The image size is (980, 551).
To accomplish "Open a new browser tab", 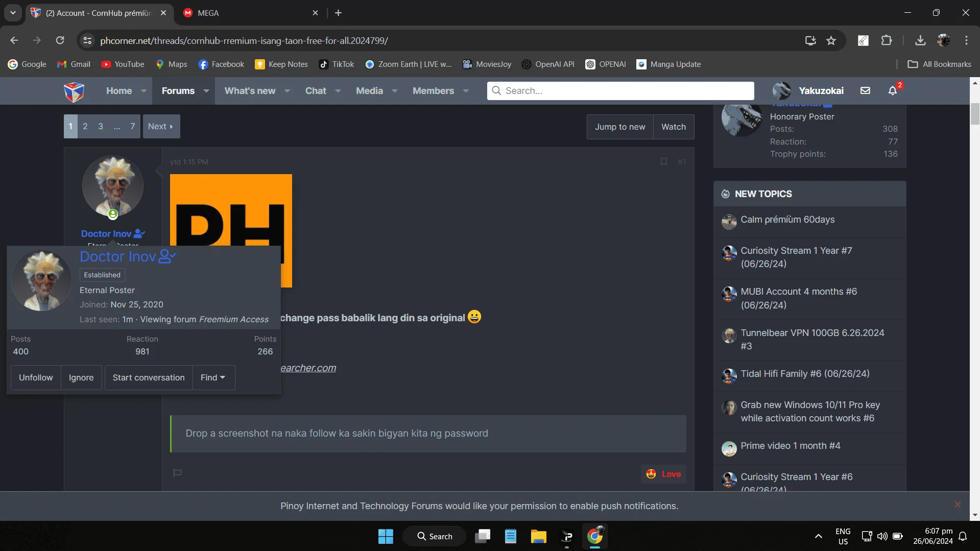I will click(338, 13).
